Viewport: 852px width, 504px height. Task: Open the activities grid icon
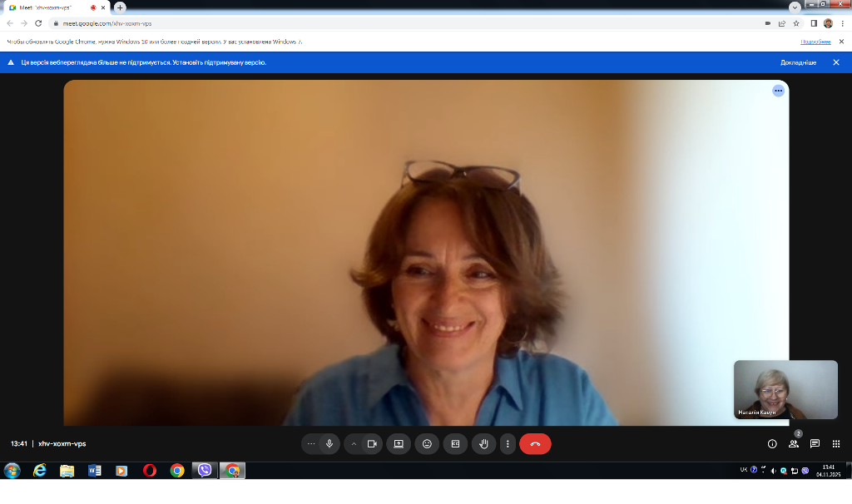click(x=836, y=444)
